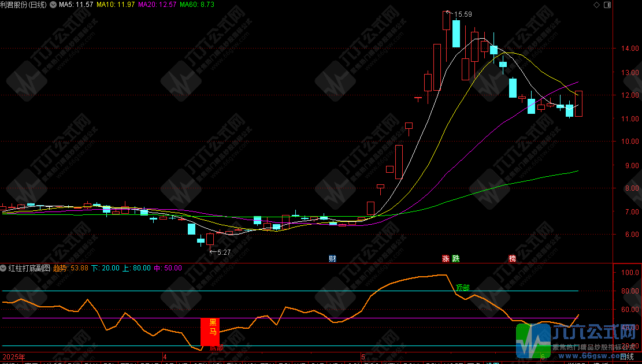
Task: Click the 财 event marker icon
Action: pyautogui.click(x=332, y=258)
